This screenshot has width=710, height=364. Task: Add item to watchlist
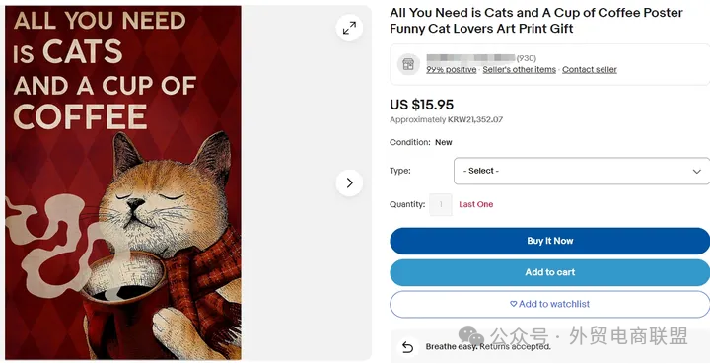550,304
